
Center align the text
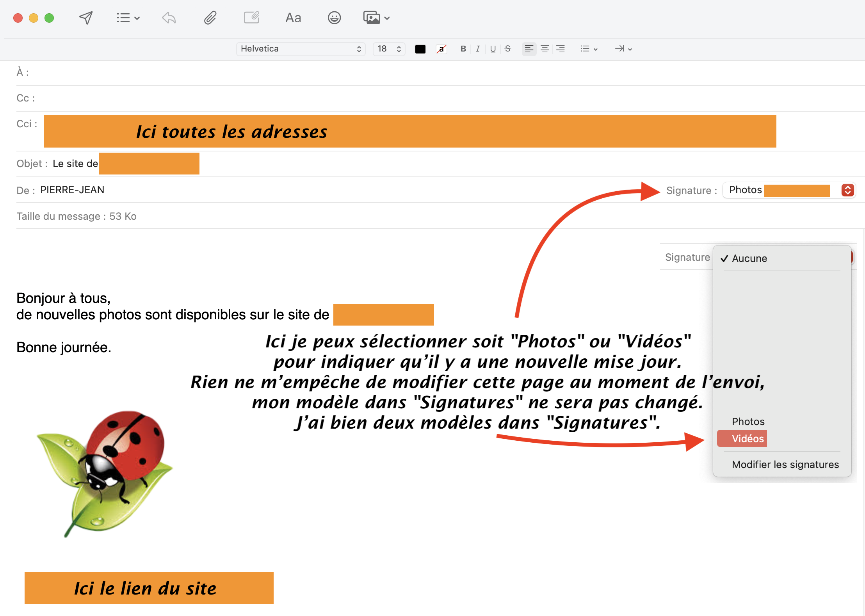click(545, 49)
